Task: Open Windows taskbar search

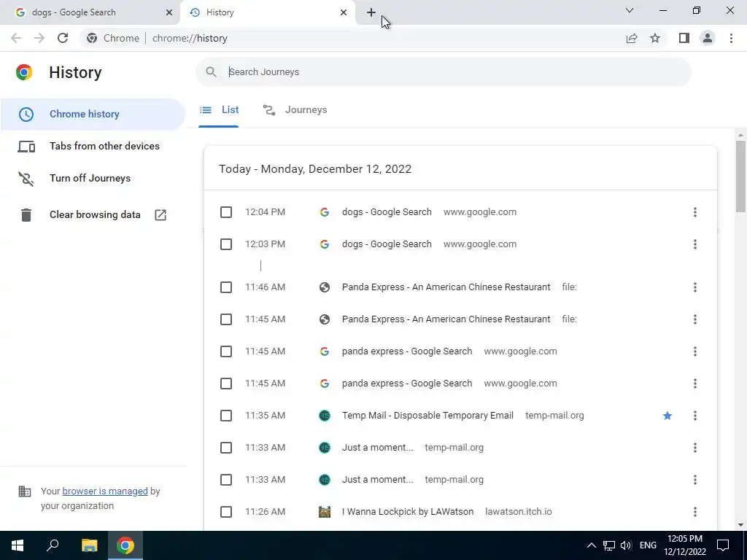Action: (53, 545)
